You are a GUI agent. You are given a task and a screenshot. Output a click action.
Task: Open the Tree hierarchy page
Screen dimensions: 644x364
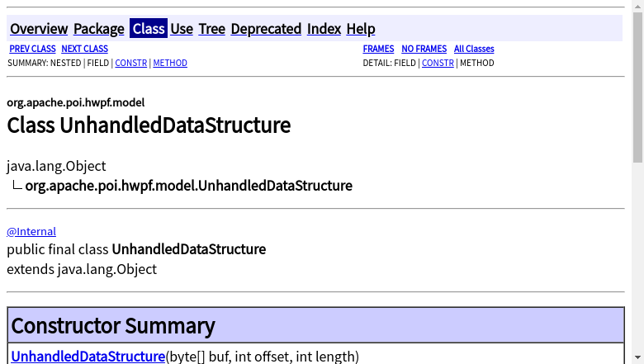pos(212,29)
